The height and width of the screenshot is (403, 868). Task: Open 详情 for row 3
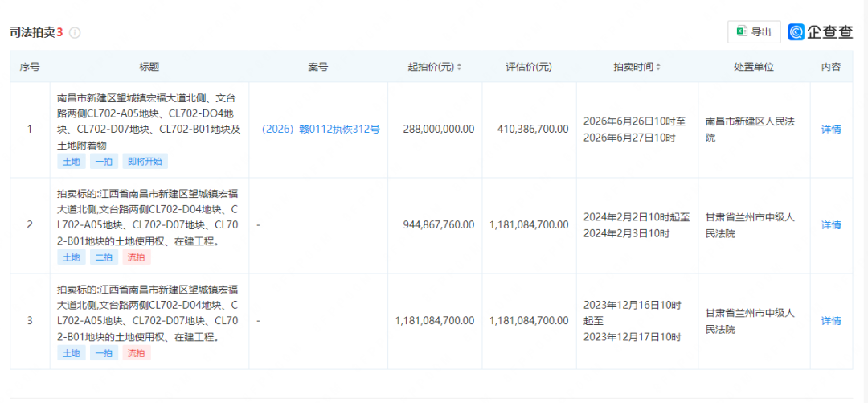point(831,321)
